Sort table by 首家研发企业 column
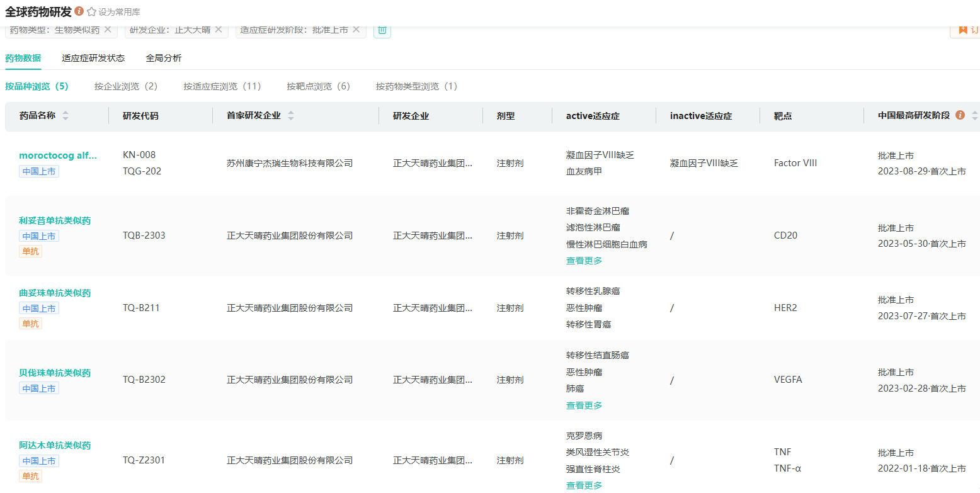The height and width of the screenshot is (493, 980). coord(291,116)
